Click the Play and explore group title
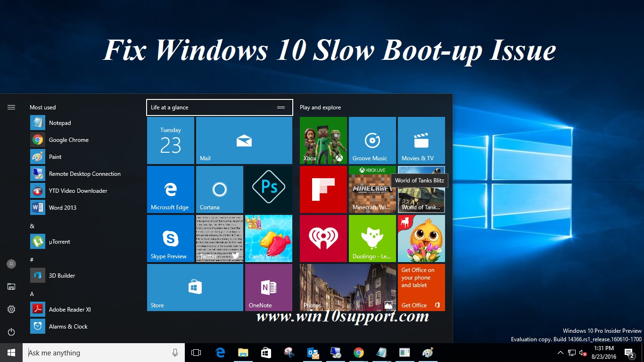Screen dimensions: 644x362 pyautogui.click(x=321, y=107)
